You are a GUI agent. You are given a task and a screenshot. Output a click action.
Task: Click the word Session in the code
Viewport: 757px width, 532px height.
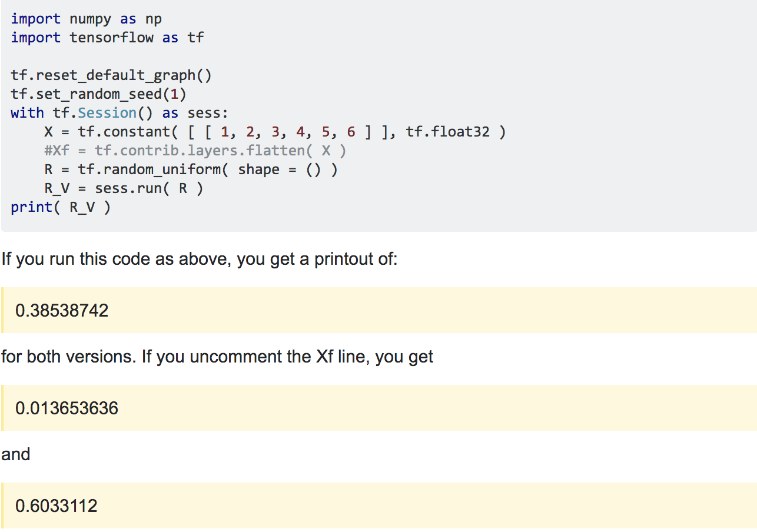(107, 113)
